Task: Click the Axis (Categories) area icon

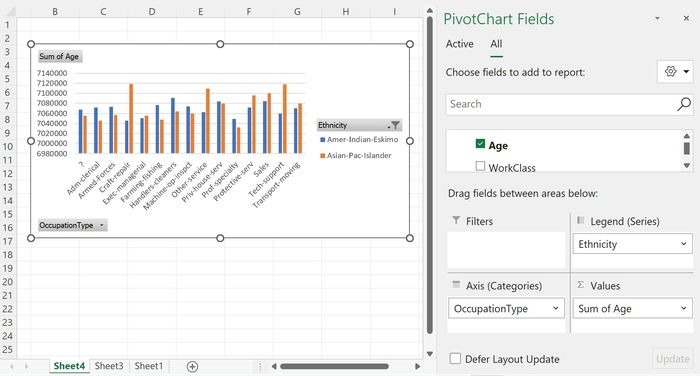Action: [x=456, y=285]
